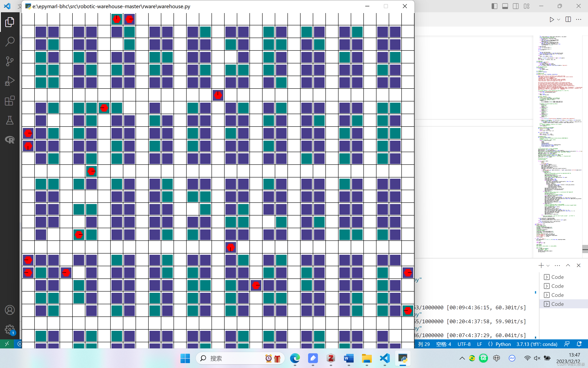Open editor More Actions ellipsis
Screen dimensions: 588x368
579,19
